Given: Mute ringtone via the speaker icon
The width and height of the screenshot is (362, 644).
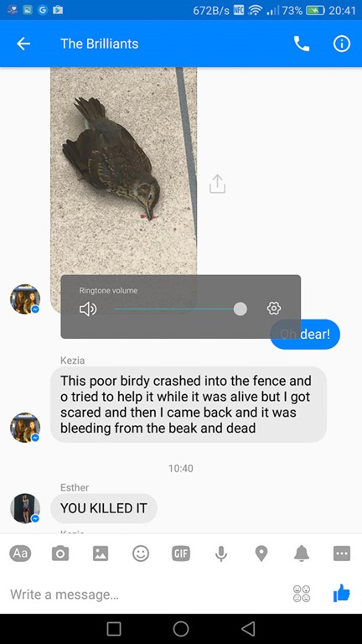Looking at the screenshot, I should (x=88, y=309).
